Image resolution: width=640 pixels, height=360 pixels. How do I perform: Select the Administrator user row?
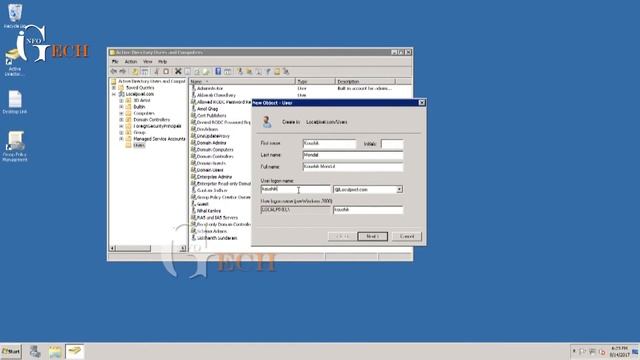tap(210, 88)
